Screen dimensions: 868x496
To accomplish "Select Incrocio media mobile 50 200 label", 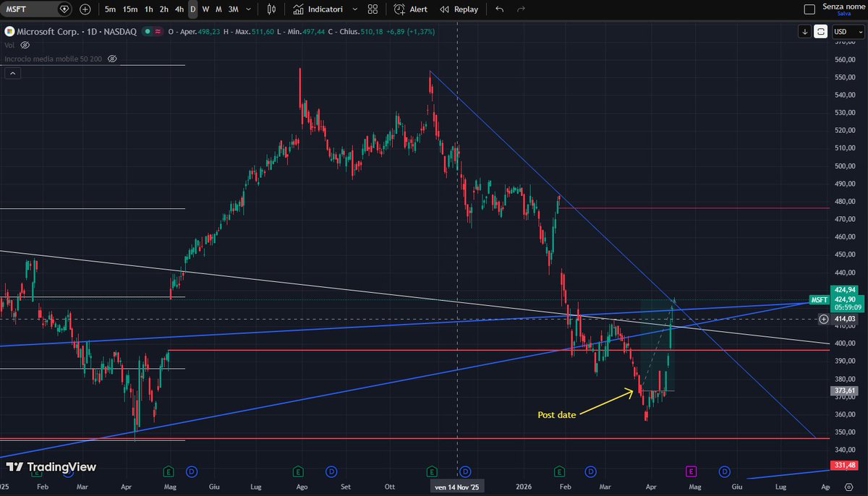I will tap(53, 58).
